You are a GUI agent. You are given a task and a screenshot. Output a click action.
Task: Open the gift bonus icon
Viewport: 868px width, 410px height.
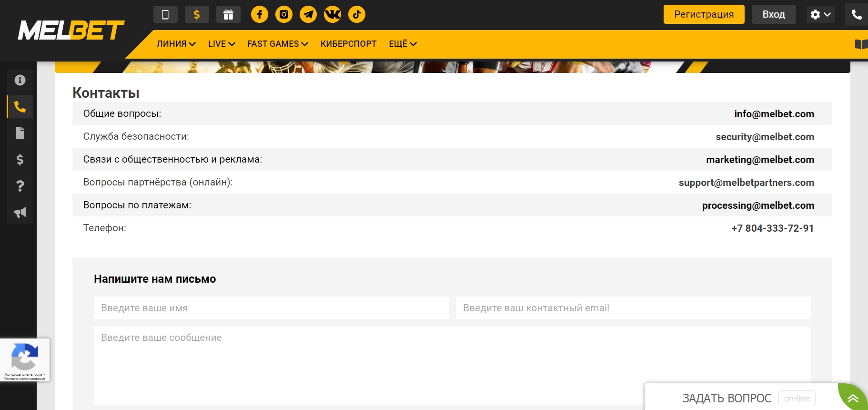pos(228,14)
